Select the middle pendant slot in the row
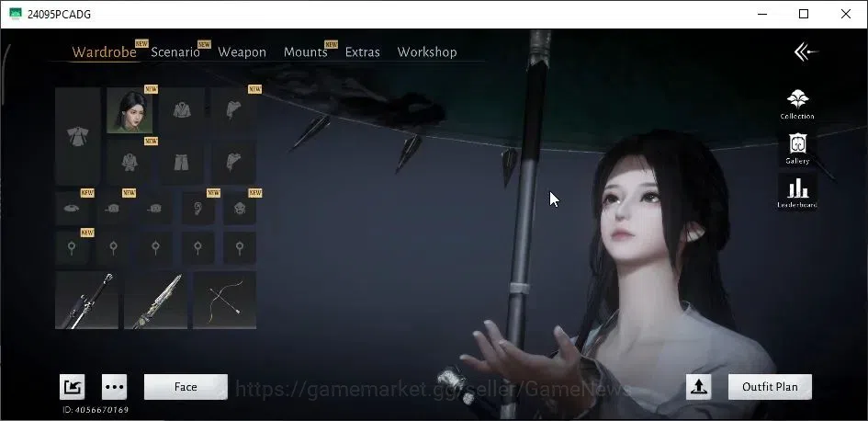This screenshot has height=421, width=868. (155, 247)
